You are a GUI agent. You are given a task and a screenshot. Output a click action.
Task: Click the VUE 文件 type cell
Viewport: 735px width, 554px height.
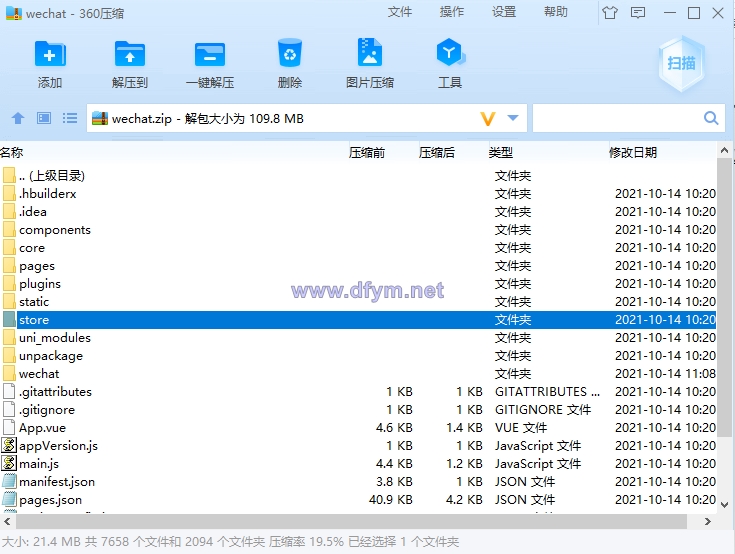coord(521,427)
